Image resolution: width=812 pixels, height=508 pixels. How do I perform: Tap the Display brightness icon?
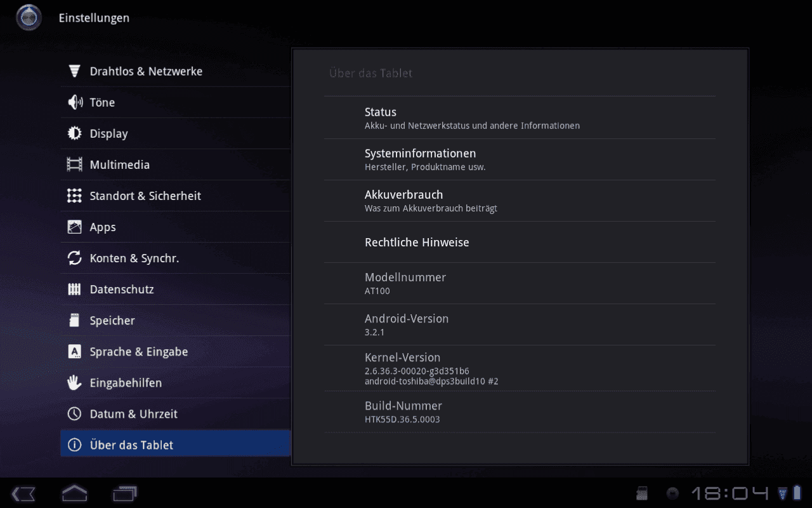tap(75, 133)
